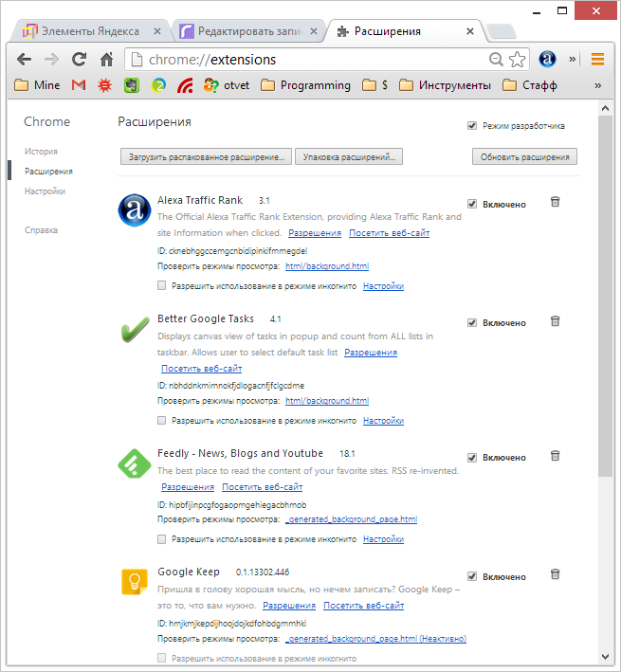Uncheck Включено for Google Keep
Screen dimensions: 621x672
[x=472, y=576]
